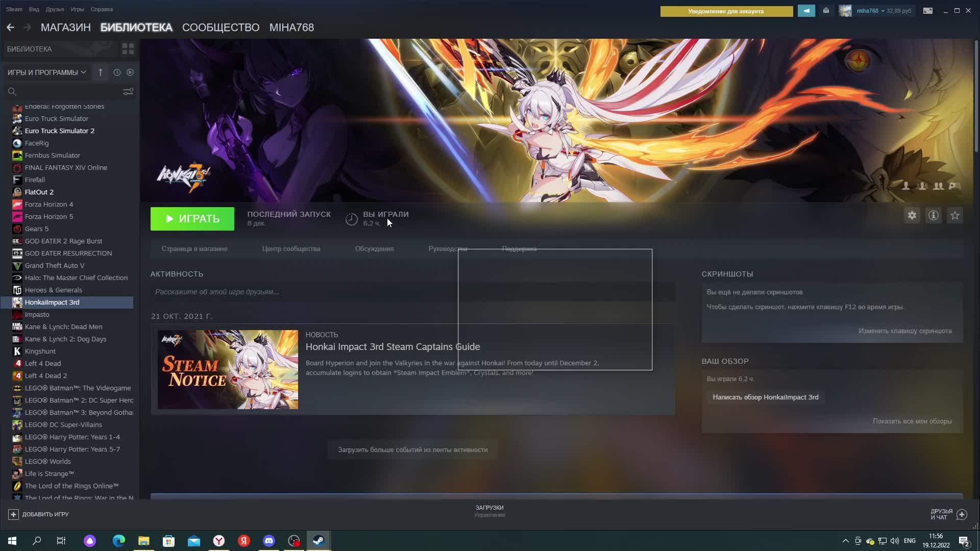
Task: Open game settings gear icon
Action: (912, 215)
